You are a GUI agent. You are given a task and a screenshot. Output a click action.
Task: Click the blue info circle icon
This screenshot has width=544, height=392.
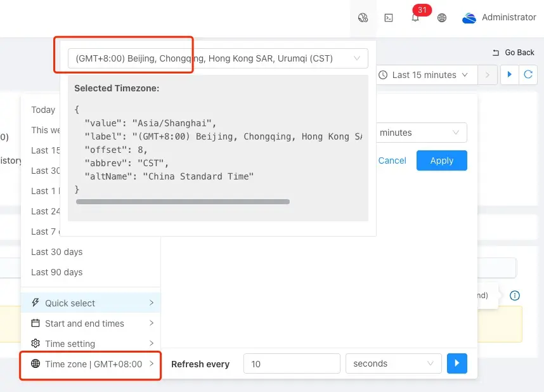tap(515, 296)
